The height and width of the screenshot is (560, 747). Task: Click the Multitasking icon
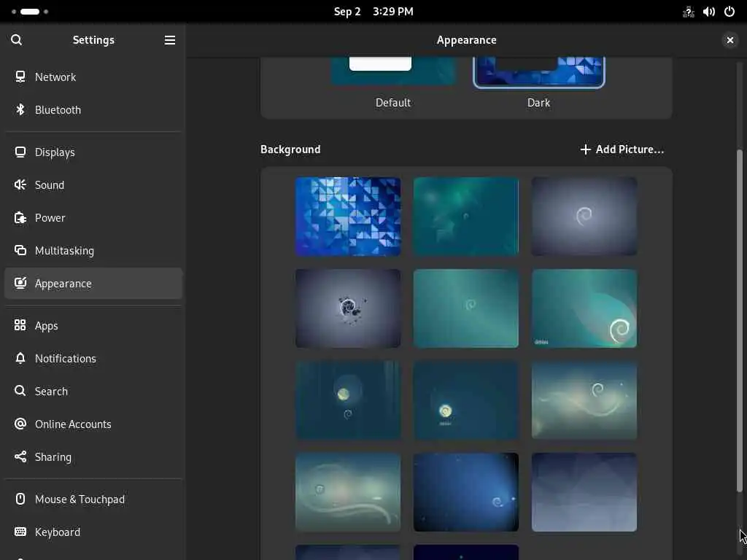tap(20, 251)
